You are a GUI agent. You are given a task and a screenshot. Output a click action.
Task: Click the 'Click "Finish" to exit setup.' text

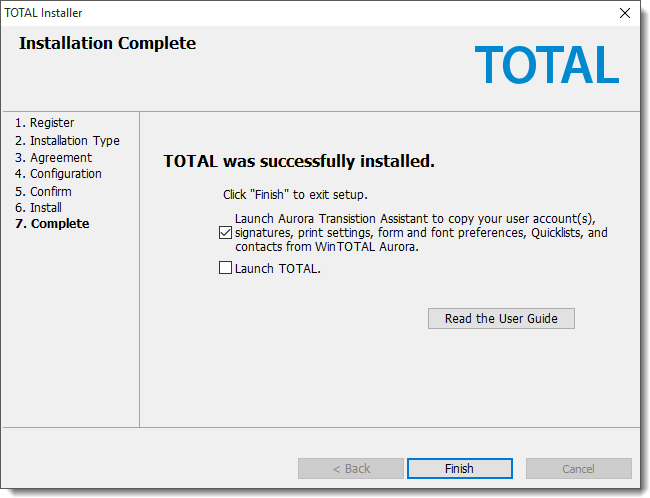click(295, 194)
